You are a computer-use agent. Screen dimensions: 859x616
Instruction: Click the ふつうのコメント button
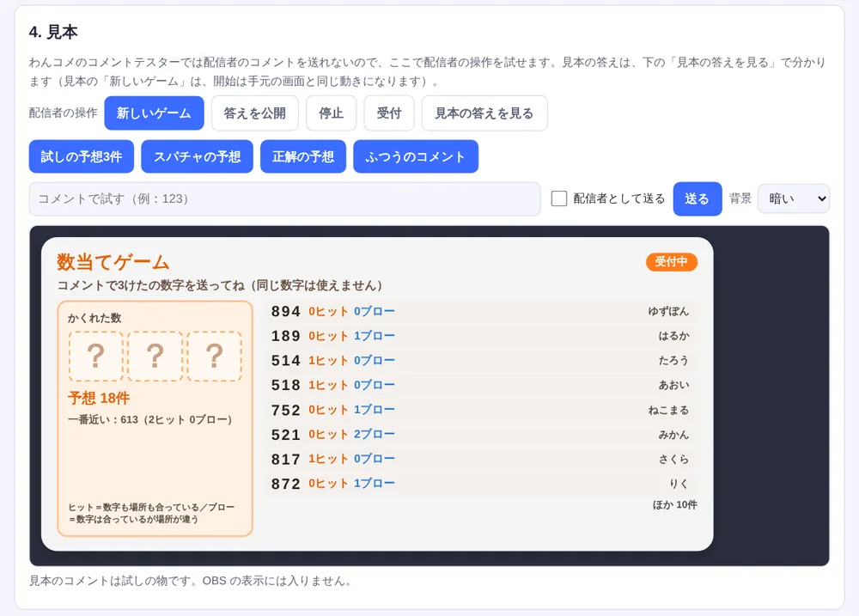415,156
